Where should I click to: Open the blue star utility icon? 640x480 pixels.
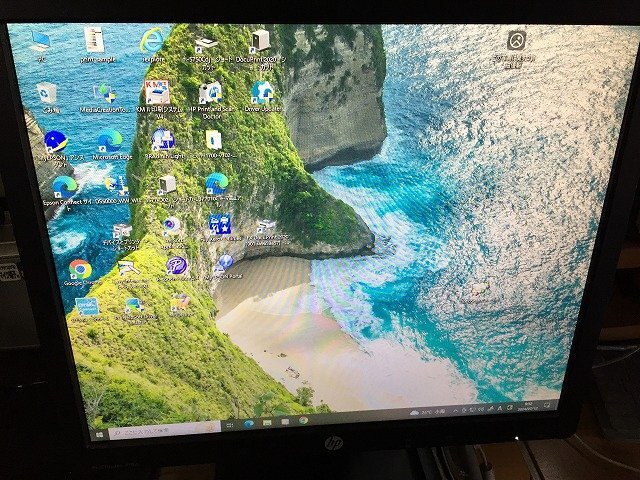click(220, 227)
